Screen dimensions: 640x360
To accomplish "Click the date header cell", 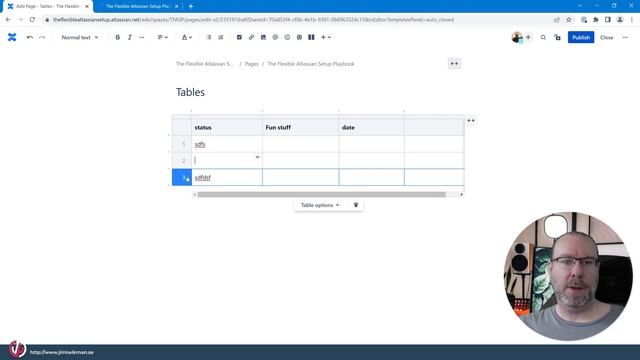I will (372, 127).
